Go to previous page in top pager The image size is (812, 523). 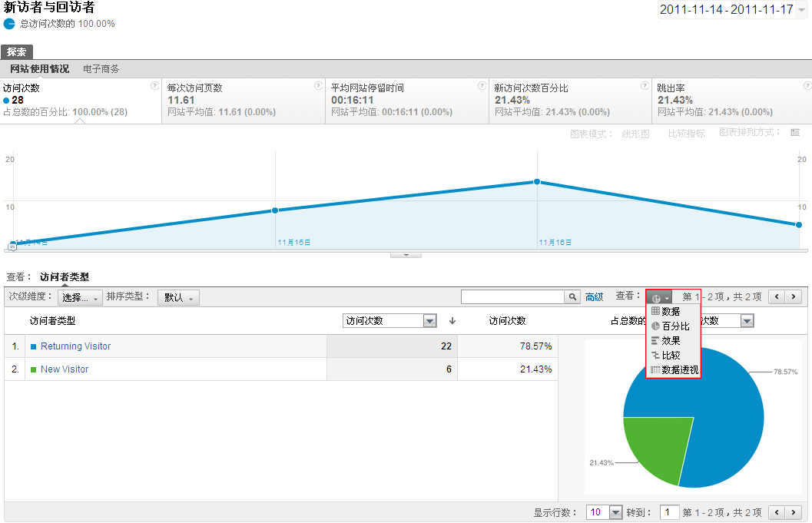[x=777, y=296]
